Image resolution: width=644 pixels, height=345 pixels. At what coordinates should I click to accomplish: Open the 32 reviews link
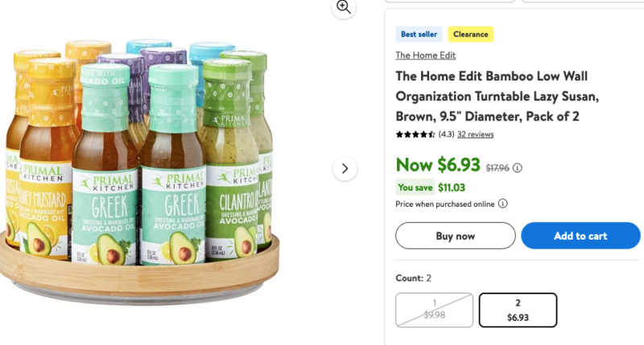475,134
